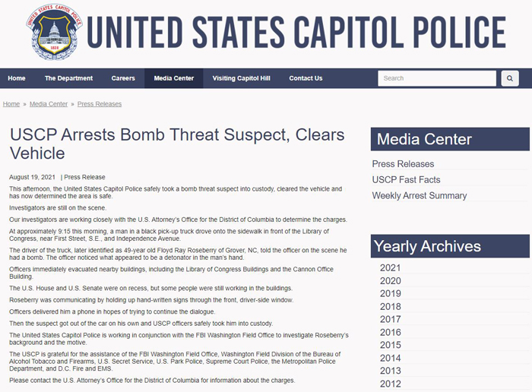
Task: Open the Careers menu item
Action: 123,78
